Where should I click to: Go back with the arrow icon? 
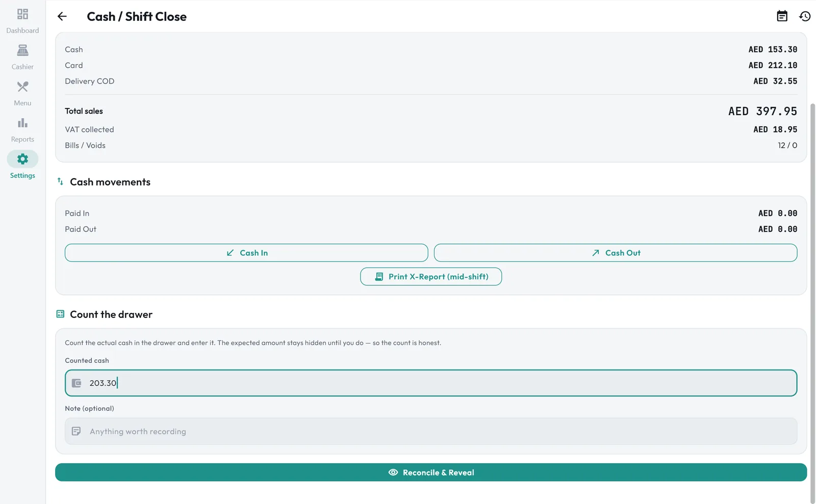point(62,16)
